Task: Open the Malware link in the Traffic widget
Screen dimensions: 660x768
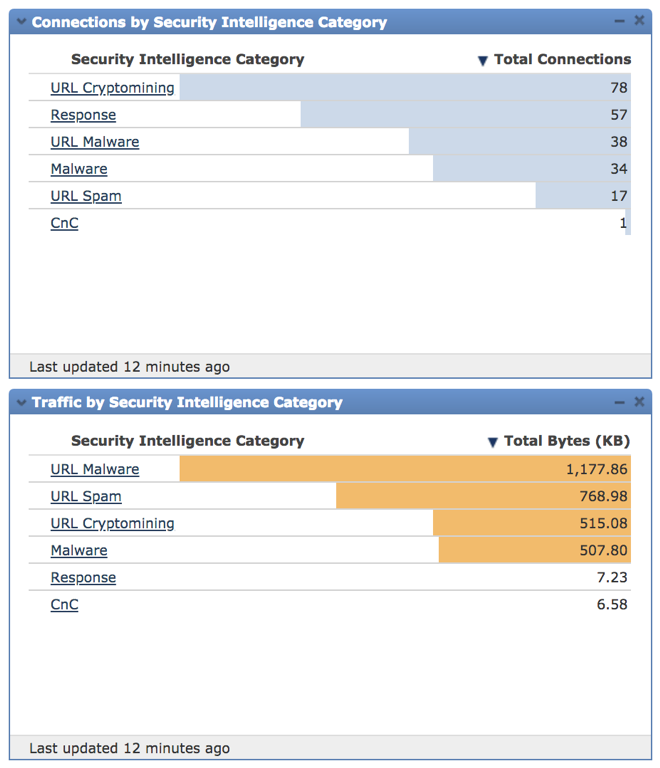Action: click(79, 550)
